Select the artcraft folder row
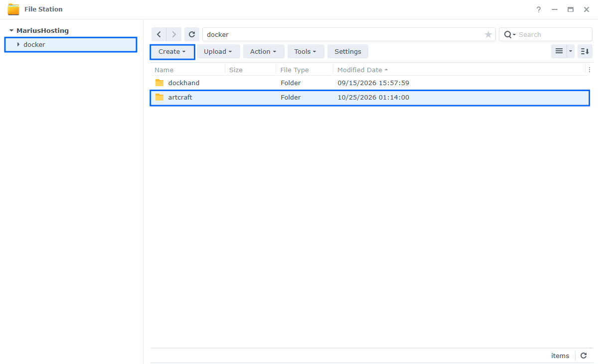 coord(370,97)
